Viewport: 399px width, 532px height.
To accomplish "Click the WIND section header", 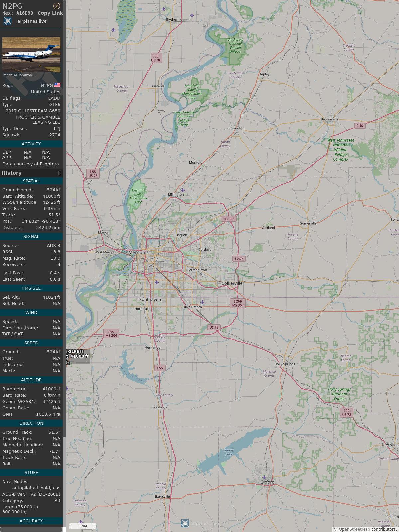I will tap(31, 313).
